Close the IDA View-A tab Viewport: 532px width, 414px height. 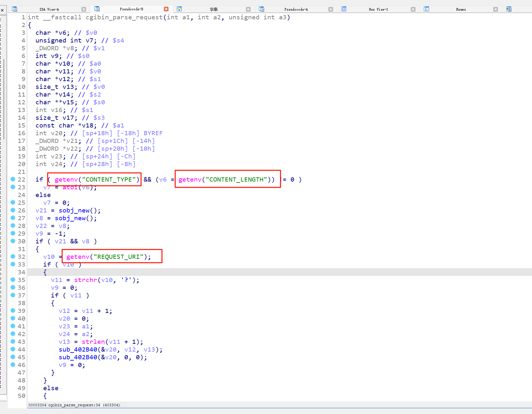point(84,9)
